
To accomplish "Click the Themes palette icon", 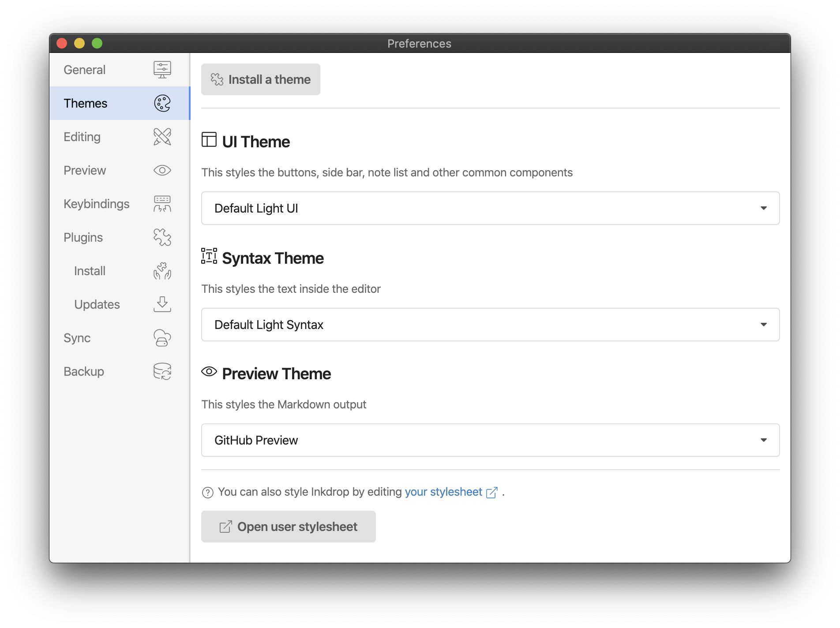I will click(x=162, y=103).
